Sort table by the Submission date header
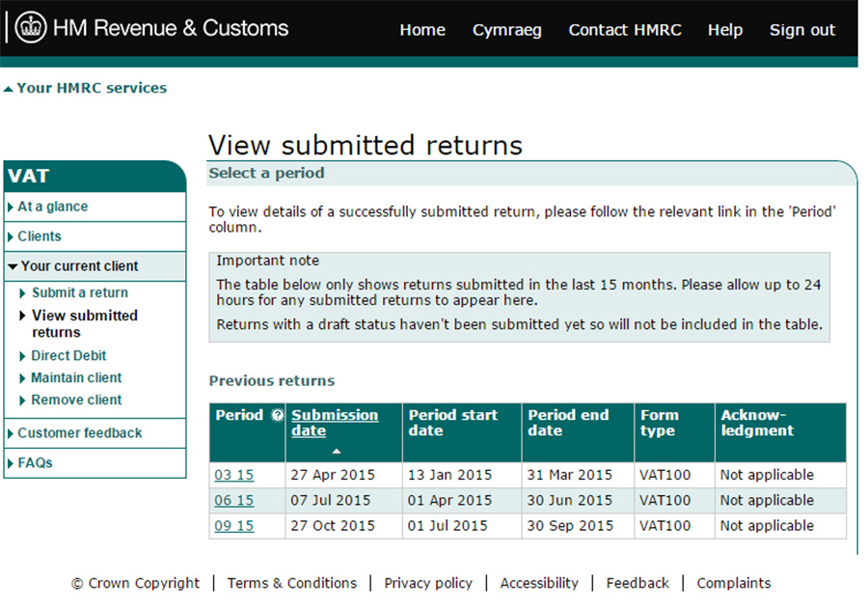868x609 pixels. (335, 421)
